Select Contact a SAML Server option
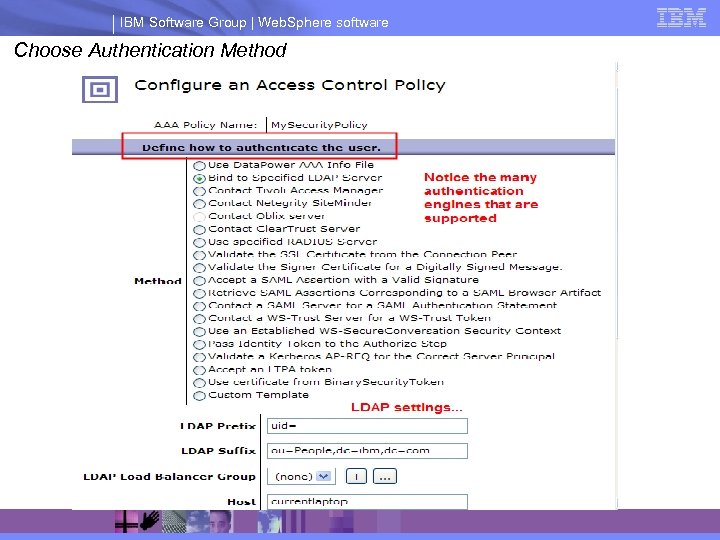 (x=199, y=306)
